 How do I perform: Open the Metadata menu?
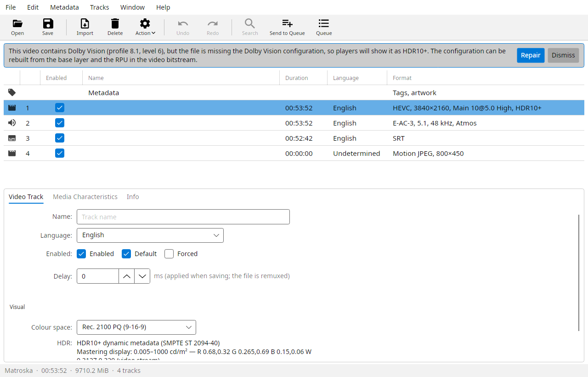click(x=64, y=7)
